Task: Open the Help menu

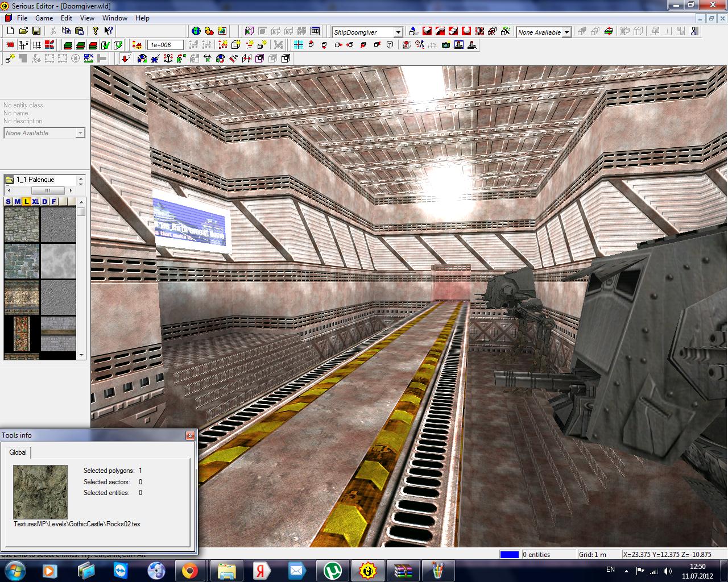Action: (142, 18)
